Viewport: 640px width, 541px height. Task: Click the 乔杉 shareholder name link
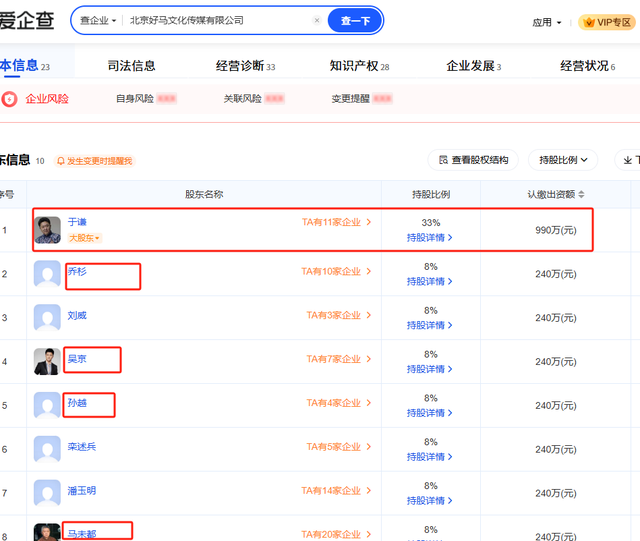(77, 272)
